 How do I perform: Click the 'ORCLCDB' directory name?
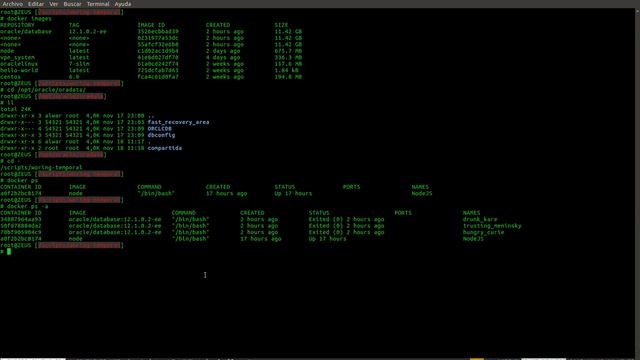pyautogui.click(x=160, y=129)
